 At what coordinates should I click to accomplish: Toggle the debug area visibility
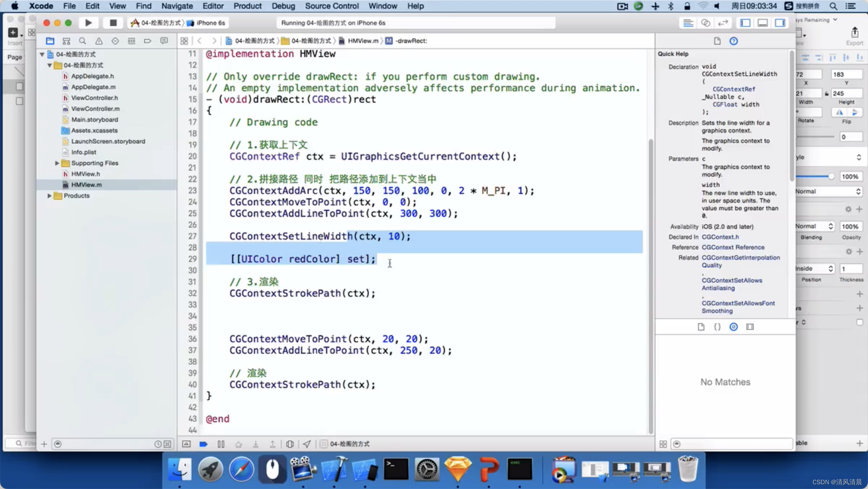point(763,23)
